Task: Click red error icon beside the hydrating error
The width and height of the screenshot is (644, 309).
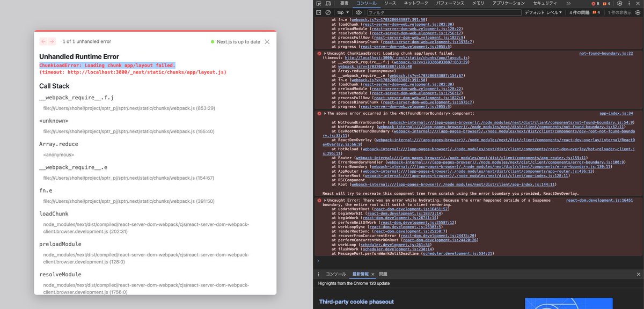Action: click(x=319, y=200)
